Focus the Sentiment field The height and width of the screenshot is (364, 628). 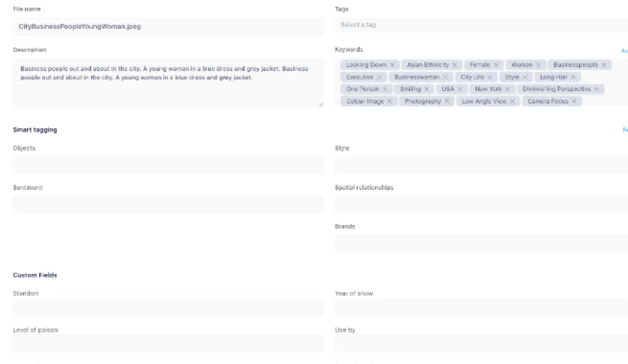coord(168,204)
